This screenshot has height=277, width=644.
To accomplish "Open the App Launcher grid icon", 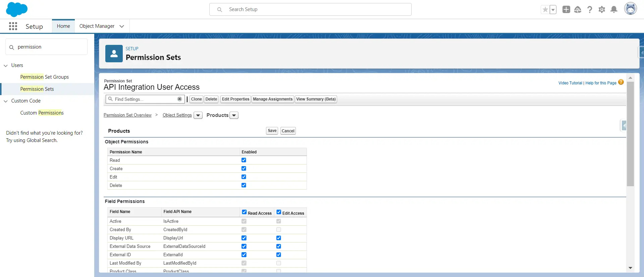I will pyautogui.click(x=13, y=26).
